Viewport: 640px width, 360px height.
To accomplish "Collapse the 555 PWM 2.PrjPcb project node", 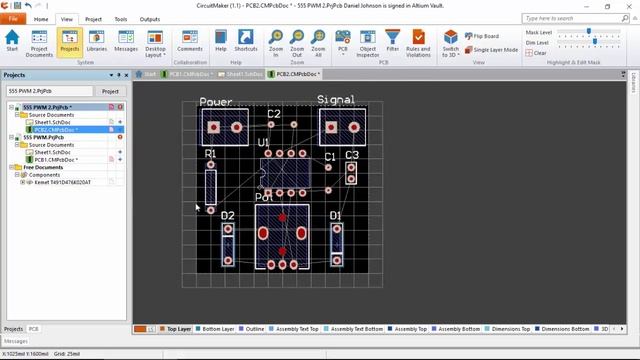I will 11,107.
